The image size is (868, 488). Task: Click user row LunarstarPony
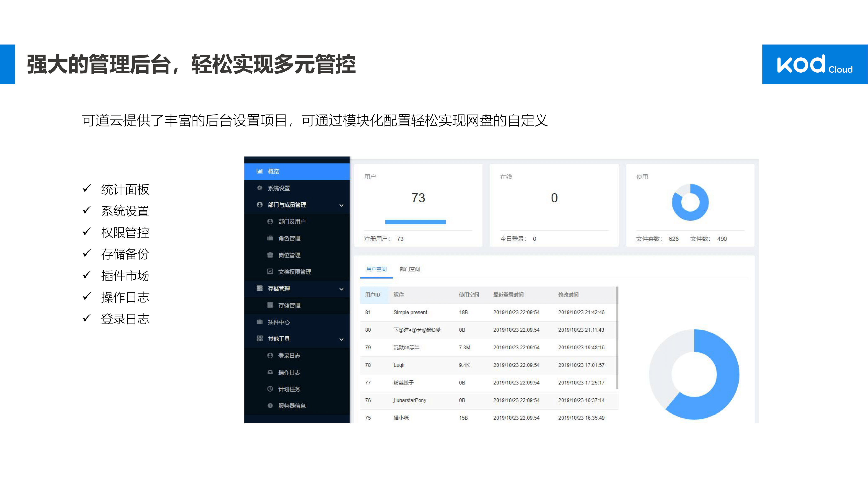489,400
